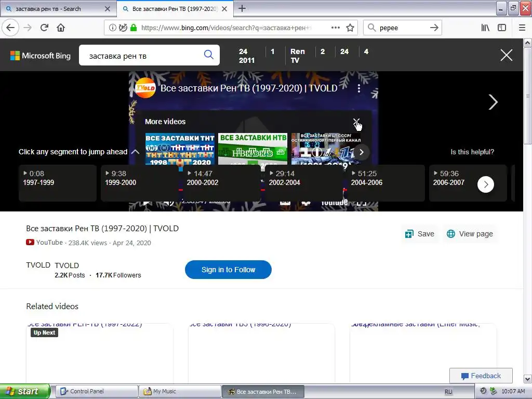Open the Up Next related video card
The image size is (532, 399).
[x=99, y=353]
